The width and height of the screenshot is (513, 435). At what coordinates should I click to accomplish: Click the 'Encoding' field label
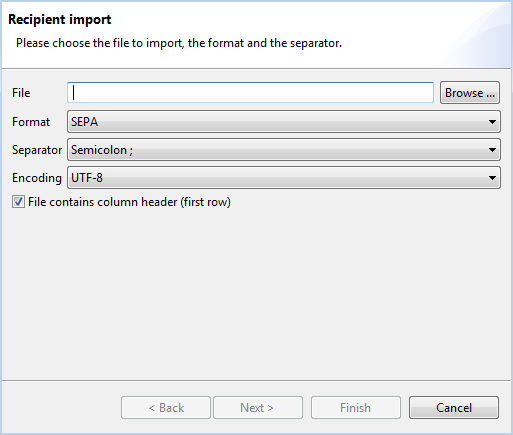(x=37, y=178)
